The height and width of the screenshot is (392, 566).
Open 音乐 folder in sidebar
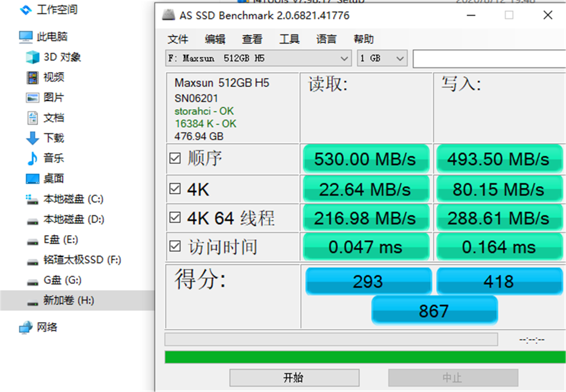(54, 158)
